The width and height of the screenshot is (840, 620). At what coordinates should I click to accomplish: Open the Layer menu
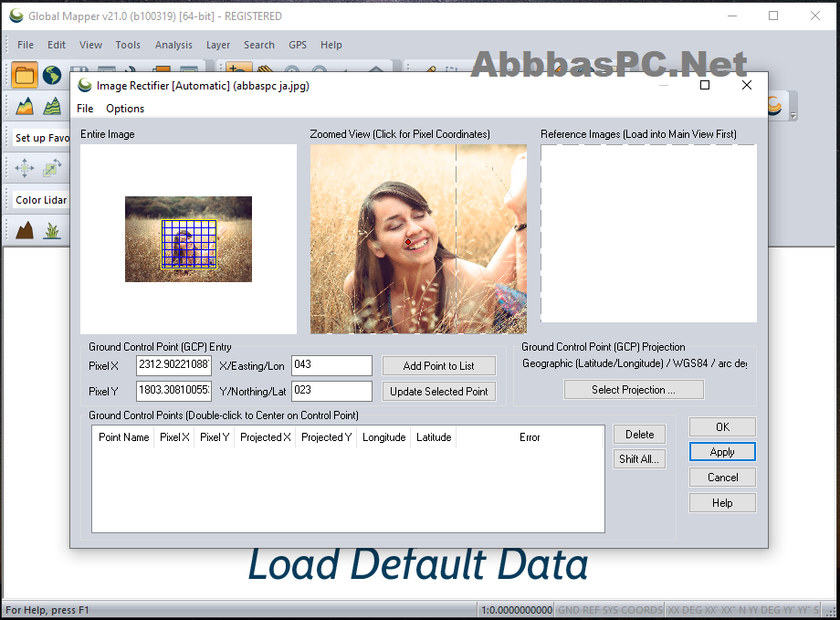point(218,45)
